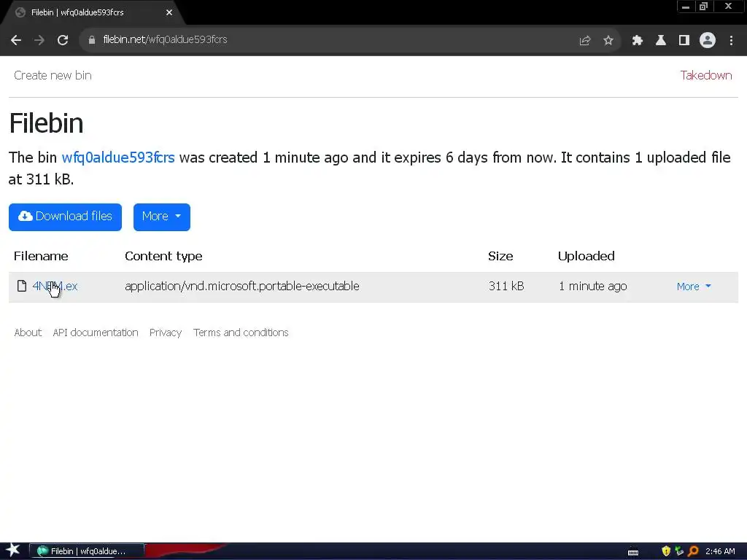Restore down the browser window
747x560 pixels.
(x=704, y=7)
